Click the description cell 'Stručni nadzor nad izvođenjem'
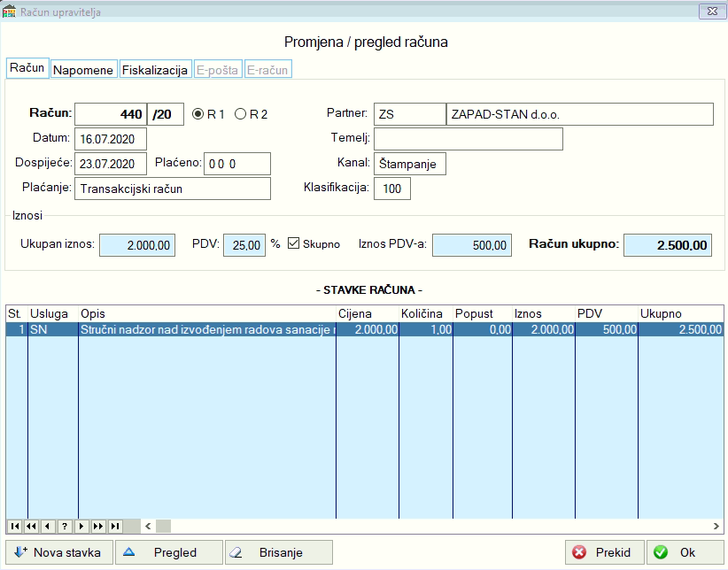 coord(207,329)
